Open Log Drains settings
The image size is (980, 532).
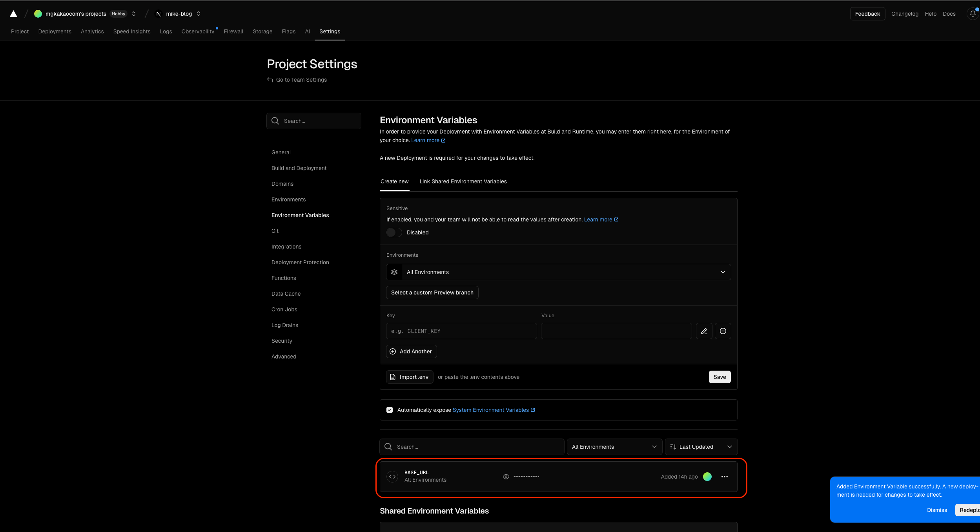(x=285, y=325)
